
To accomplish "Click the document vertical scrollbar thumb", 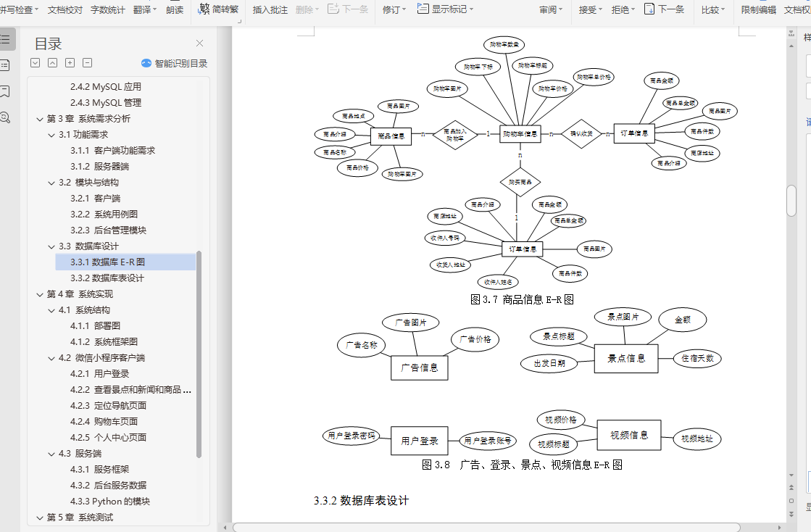I will tap(791, 201).
